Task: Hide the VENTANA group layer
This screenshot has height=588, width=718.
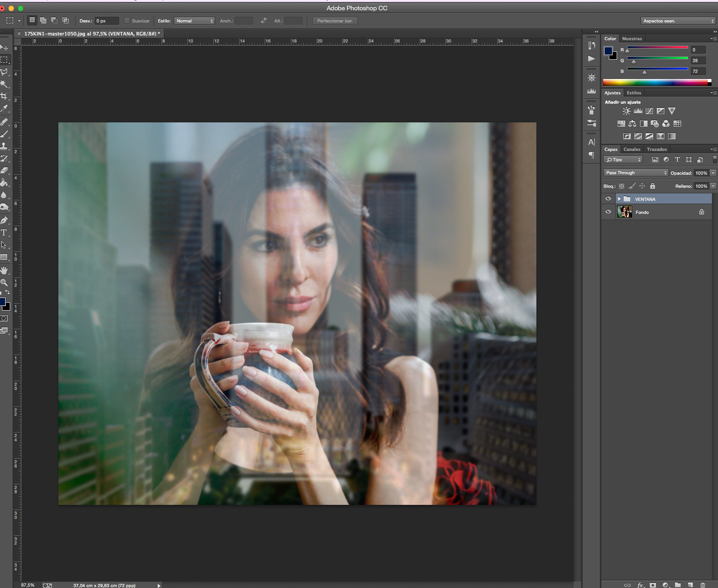Action: 608,199
